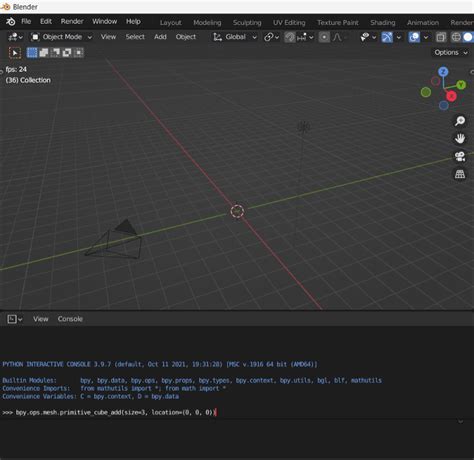This screenshot has height=460, width=474.
Task: Open the console editor type dropdown
Action: coord(15,319)
